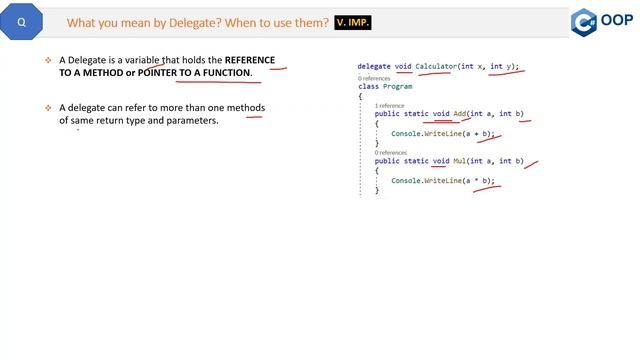
Task: Click the 'Console.WriteLine(a * b);' line
Action: point(442,180)
